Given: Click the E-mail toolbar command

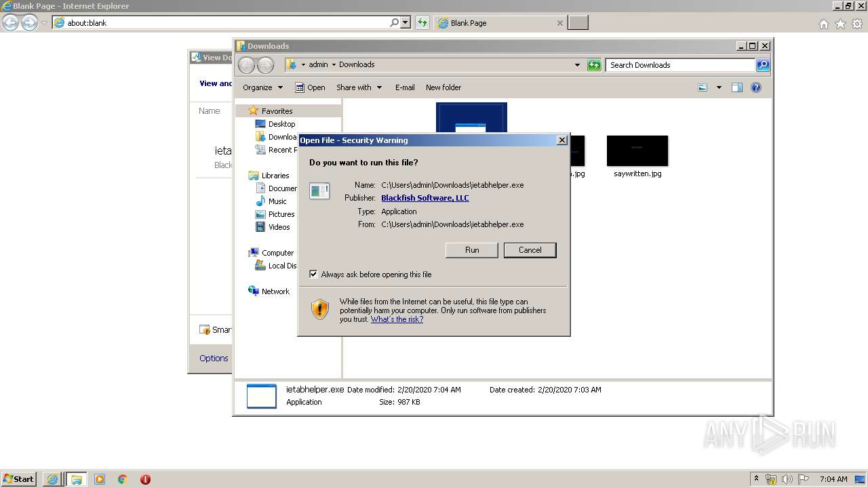Looking at the screenshot, I should point(405,87).
